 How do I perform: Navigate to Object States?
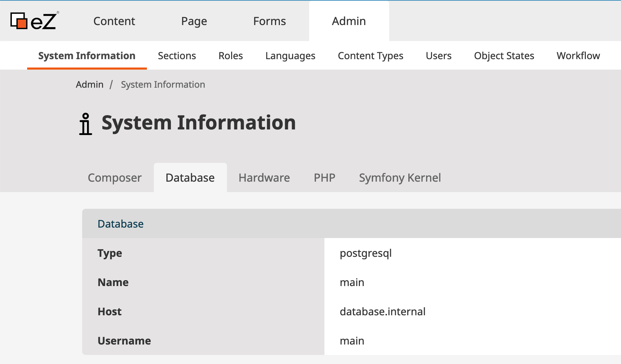click(504, 56)
